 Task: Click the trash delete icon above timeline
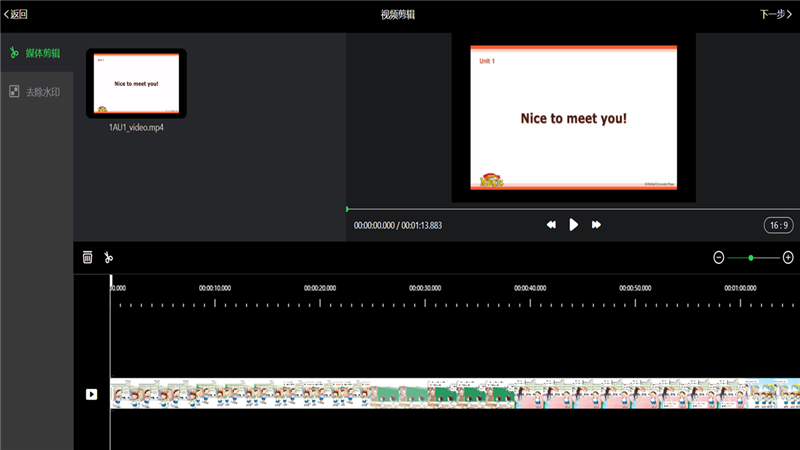pyautogui.click(x=88, y=257)
